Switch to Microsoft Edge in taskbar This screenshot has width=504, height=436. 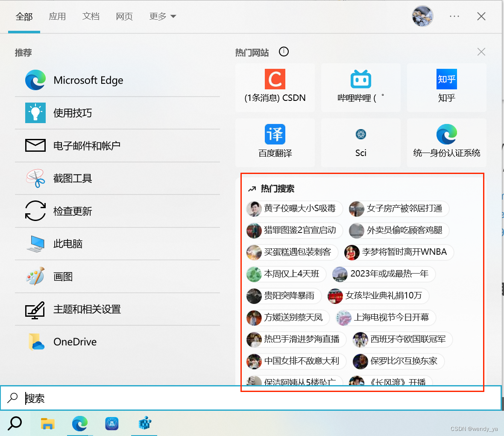pyautogui.click(x=80, y=424)
